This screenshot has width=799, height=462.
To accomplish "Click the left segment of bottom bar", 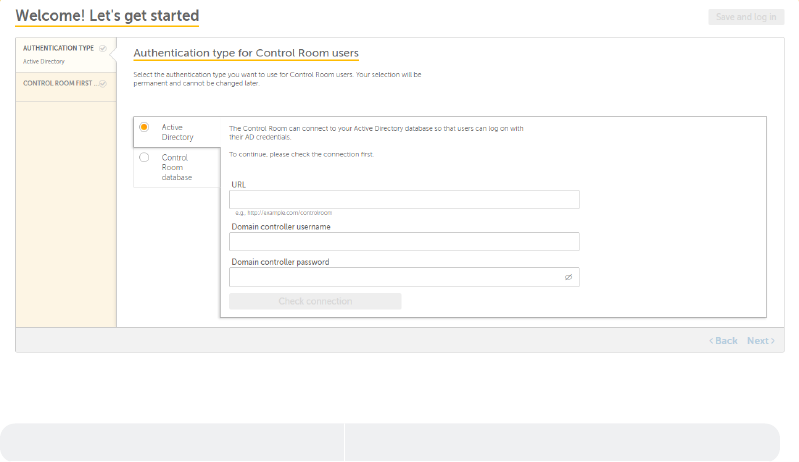I will click(x=172, y=442).
